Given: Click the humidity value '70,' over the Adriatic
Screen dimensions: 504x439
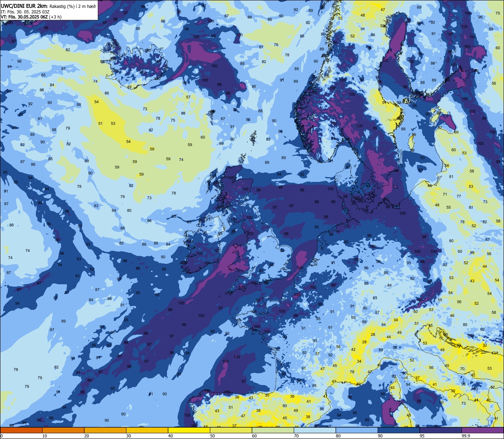Looking at the screenshot, I should pos(463,369).
